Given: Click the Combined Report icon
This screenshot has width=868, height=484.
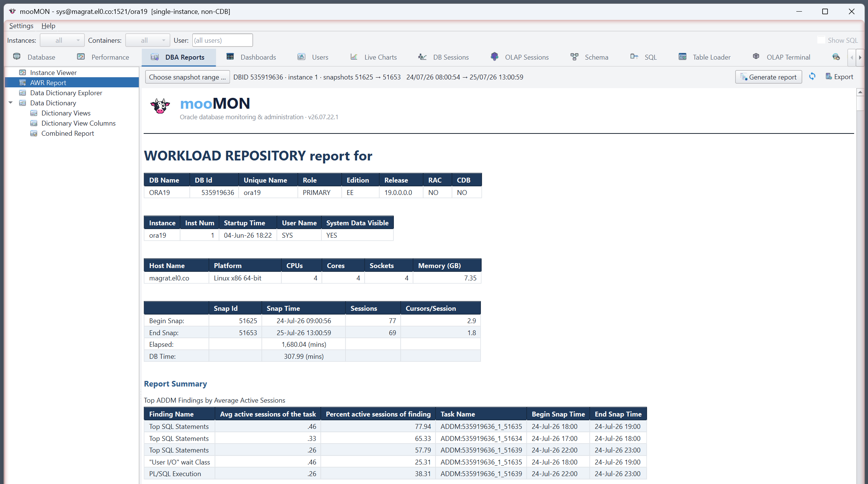Looking at the screenshot, I should pos(34,133).
